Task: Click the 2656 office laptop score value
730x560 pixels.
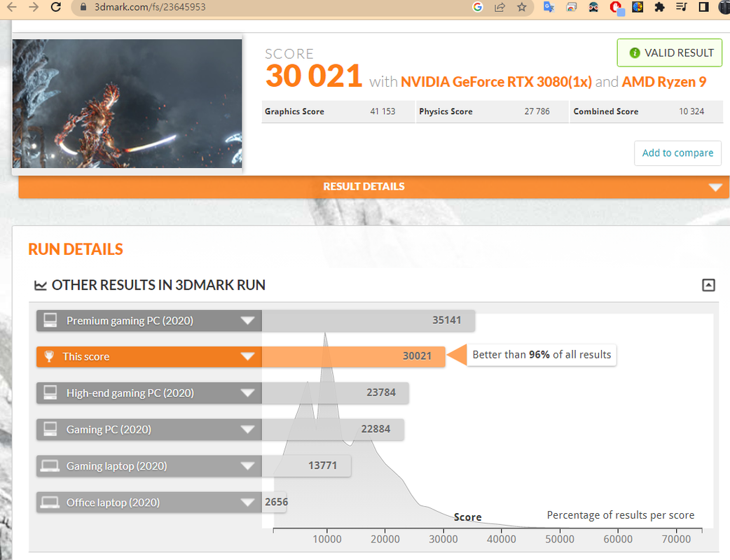Action: [276, 503]
